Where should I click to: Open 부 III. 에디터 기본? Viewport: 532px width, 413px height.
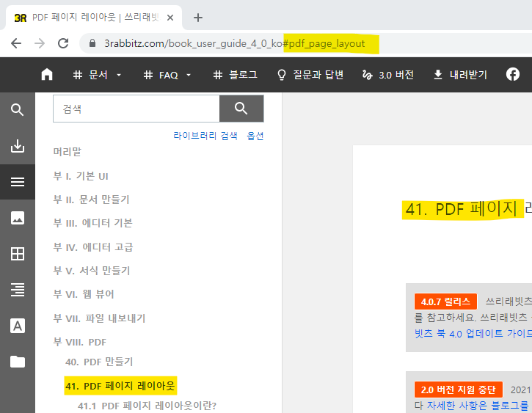point(93,223)
